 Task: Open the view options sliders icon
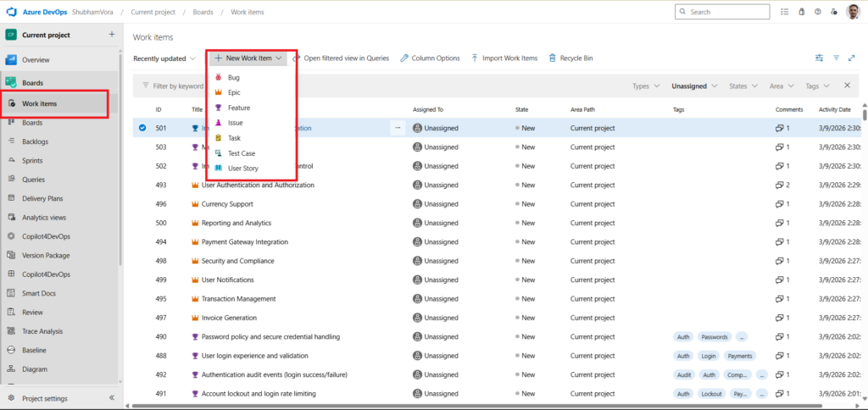pos(819,58)
